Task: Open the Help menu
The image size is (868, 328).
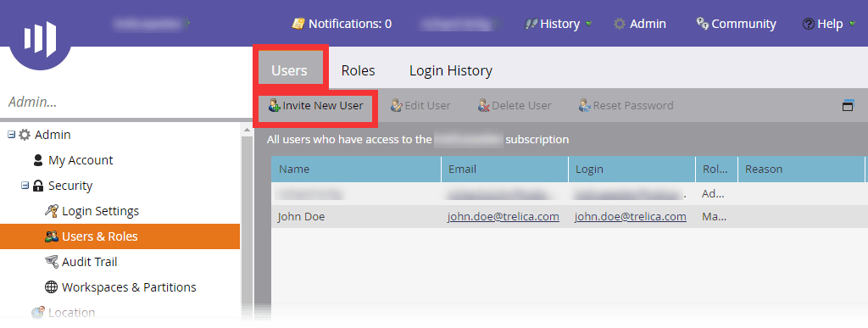Action: pyautogui.click(x=829, y=24)
